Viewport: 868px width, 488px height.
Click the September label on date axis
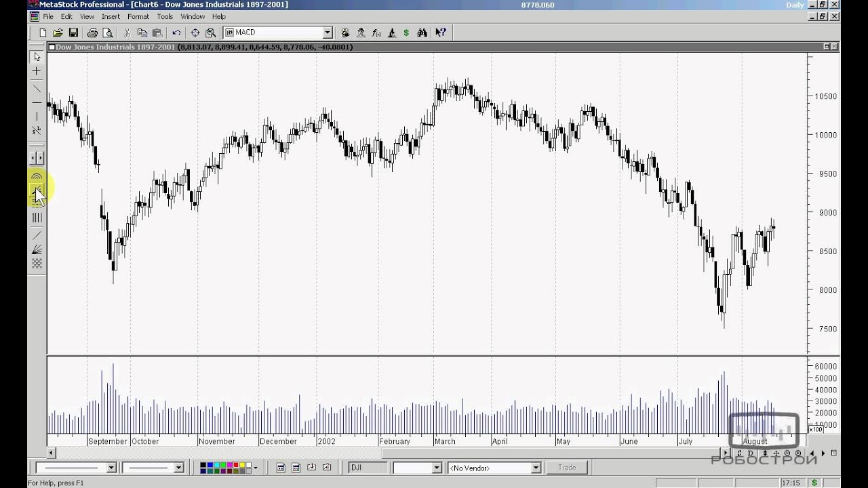(x=108, y=441)
